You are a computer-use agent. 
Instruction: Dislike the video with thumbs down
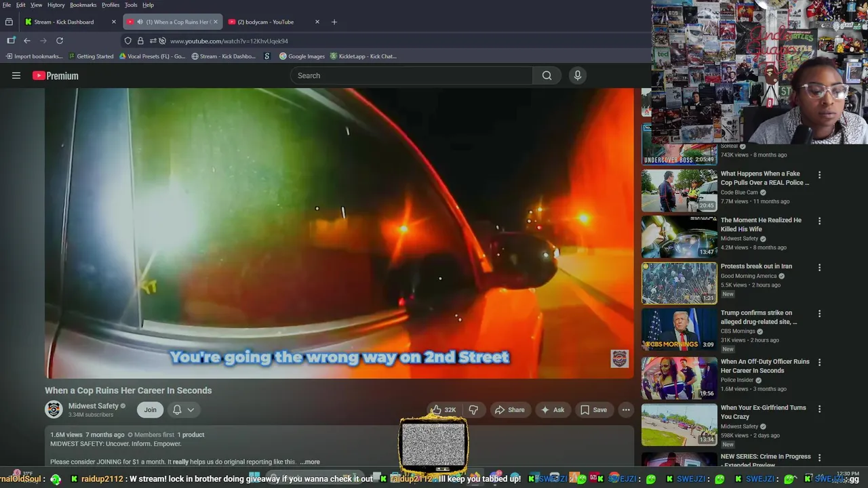click(473, 409)
